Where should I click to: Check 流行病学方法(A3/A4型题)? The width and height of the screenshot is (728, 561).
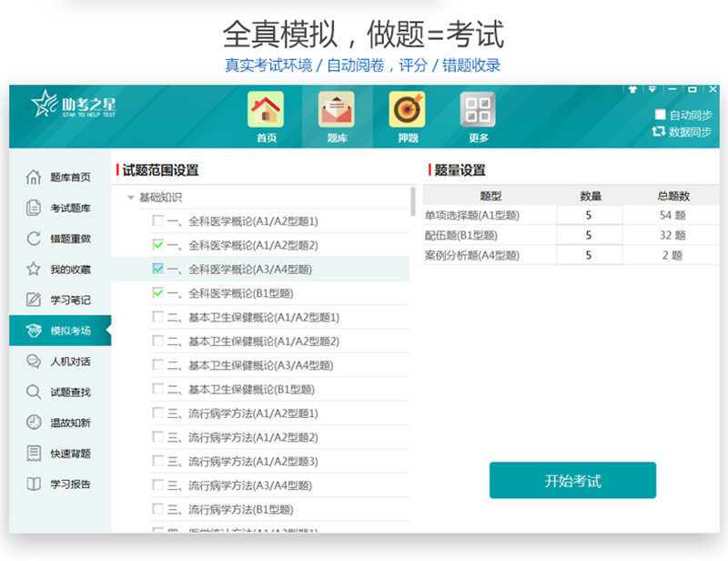pyautogui.click(x=157, y=484)
